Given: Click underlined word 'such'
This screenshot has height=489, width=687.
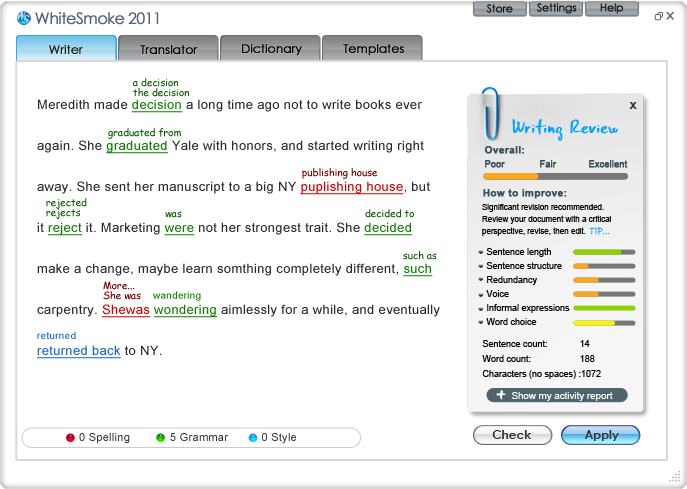Looking at the screenshot, I should (418, 269).
